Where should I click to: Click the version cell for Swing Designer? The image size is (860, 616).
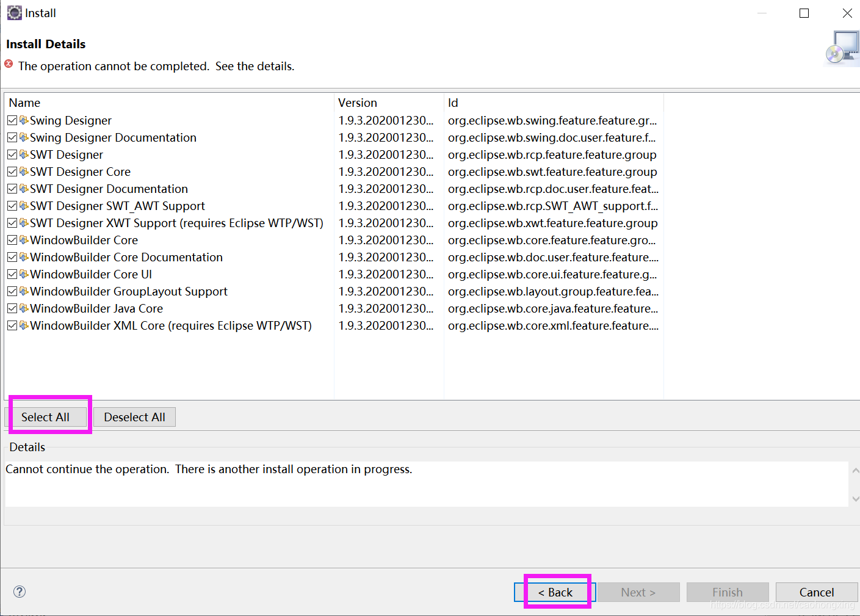pos(386,120)
